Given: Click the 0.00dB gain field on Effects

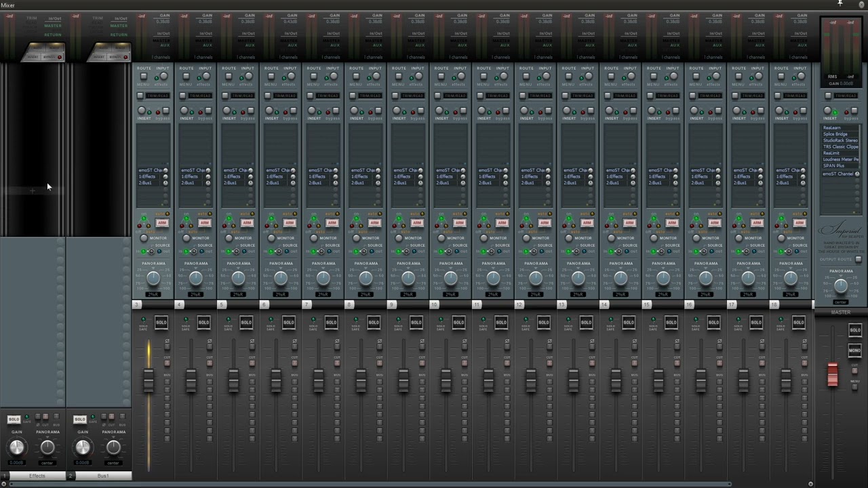Looking at the screenshot, I should [17, 462].
